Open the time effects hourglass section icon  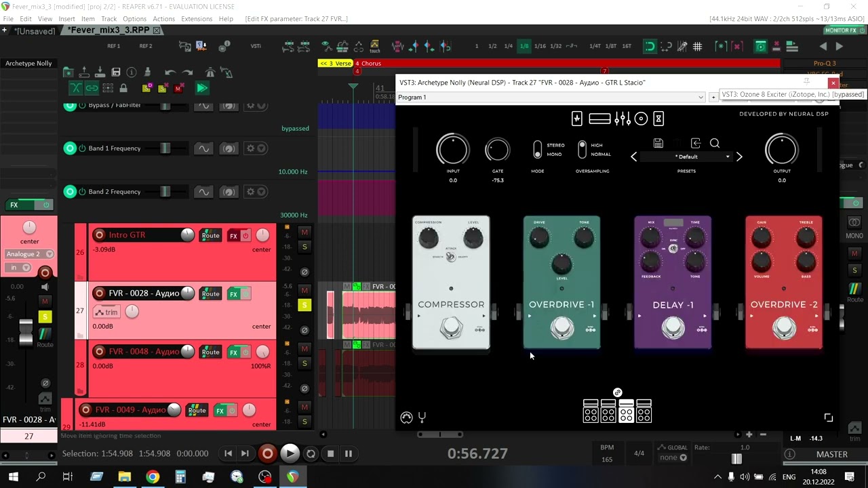pyautogui.click(x=658, y=119)
